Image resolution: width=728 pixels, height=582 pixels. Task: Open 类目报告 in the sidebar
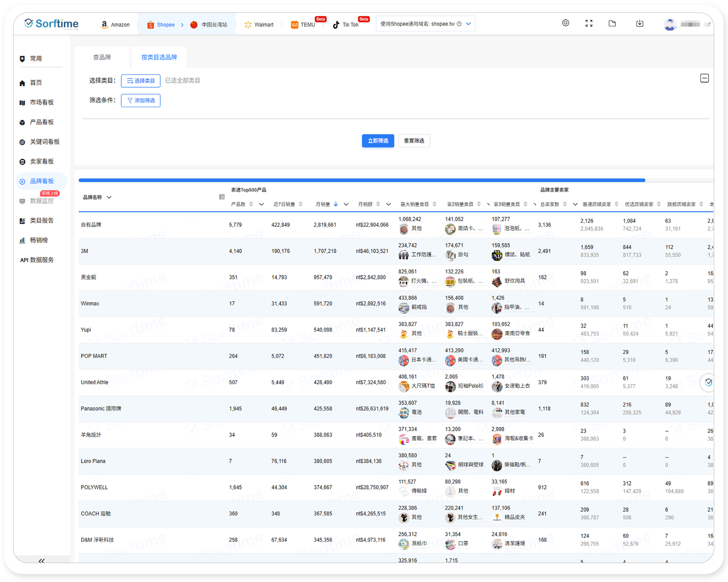pos(42,221)
